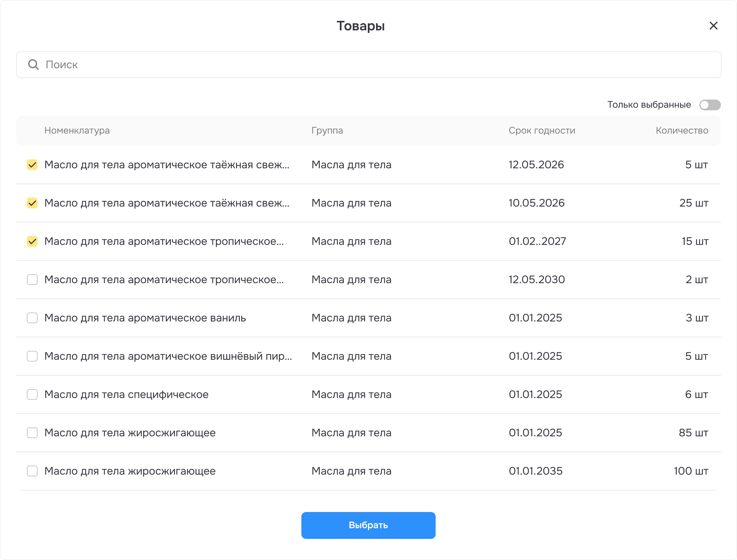This screenshot has height=560, width=737.
Task: Select name in row dated 12.05.2026
Action: tap(167, 165)
